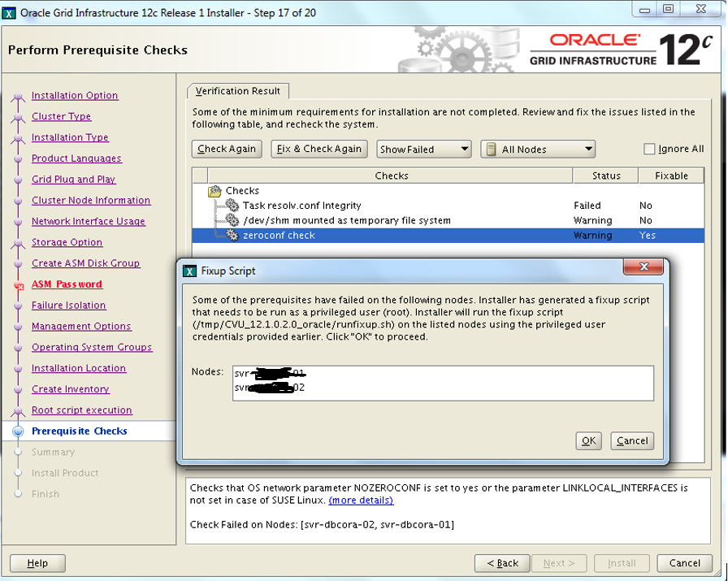728x581 pixels.
Task: Click the gear icon beside /dev/shm check
Action: coord(232,219)
